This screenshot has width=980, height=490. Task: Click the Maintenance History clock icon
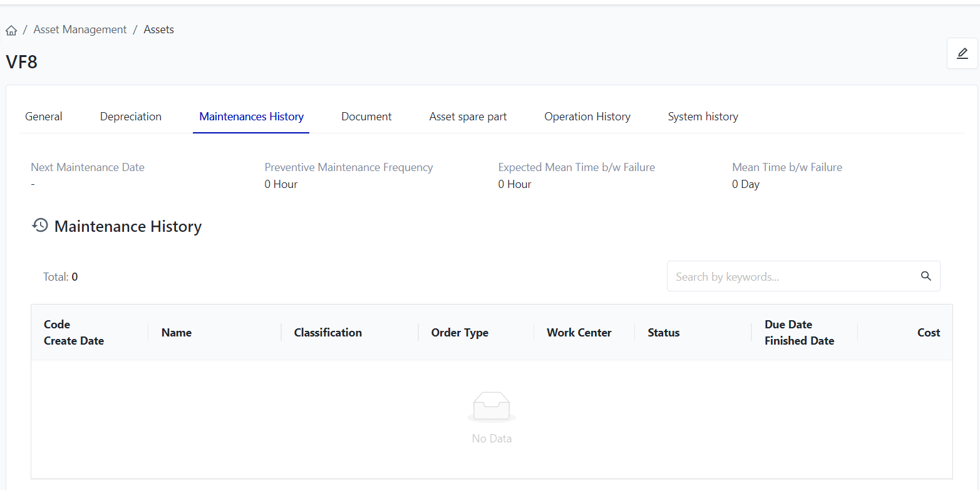40,226
